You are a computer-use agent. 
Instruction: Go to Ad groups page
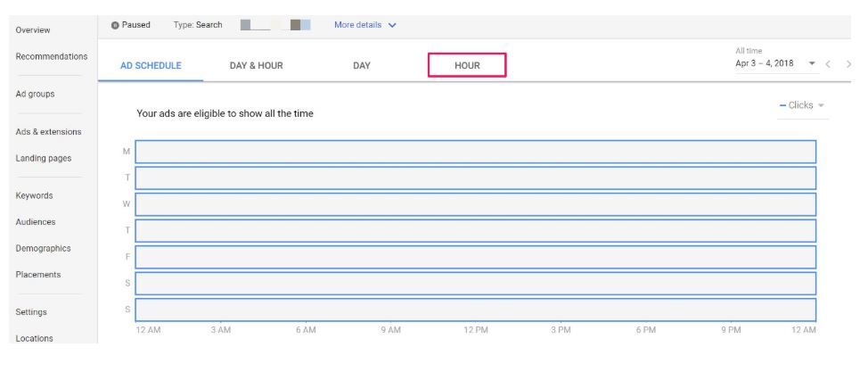click(35, 95)
